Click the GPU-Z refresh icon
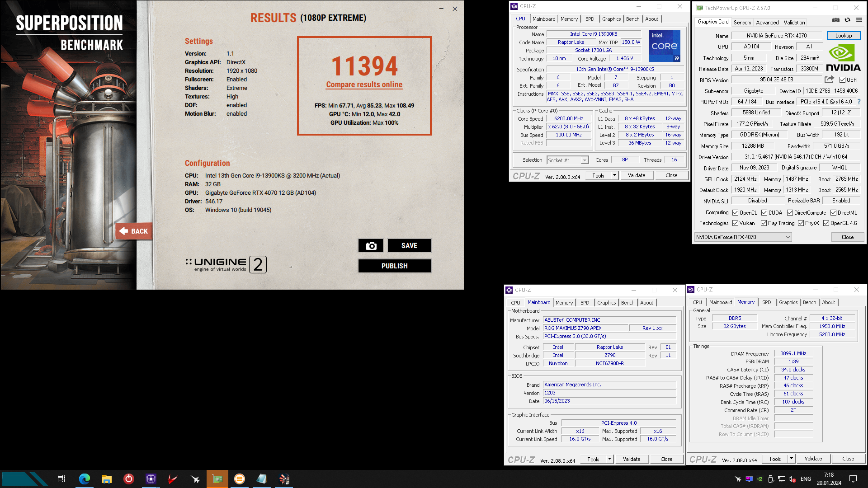The image size is (868, 488). pos(848,20)
